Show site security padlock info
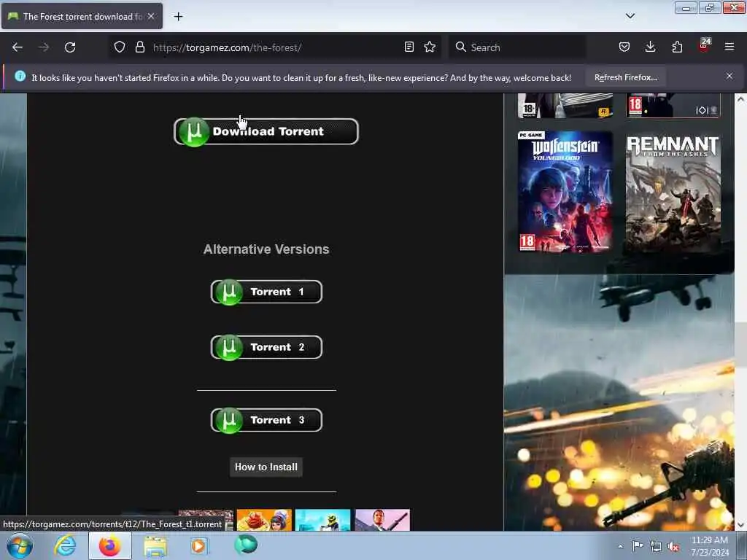The width and height of the screenshot is (747, 560). coord(139,47)
